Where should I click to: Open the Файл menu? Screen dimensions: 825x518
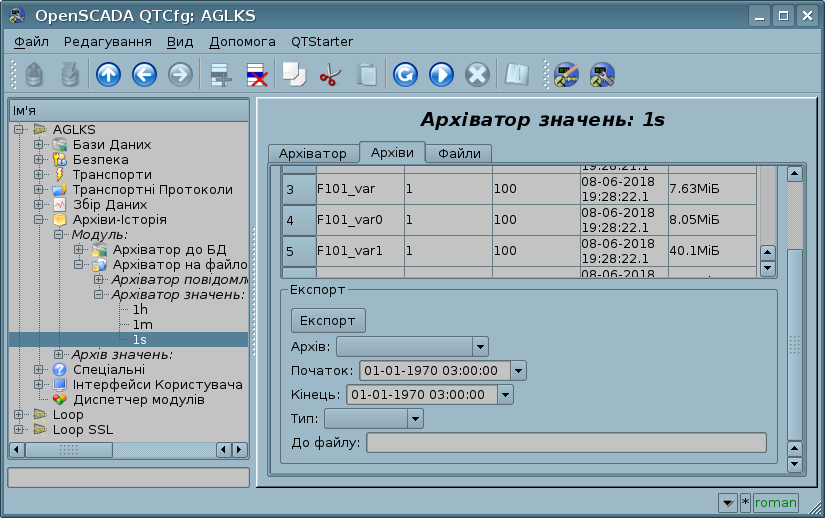(31, 42)
